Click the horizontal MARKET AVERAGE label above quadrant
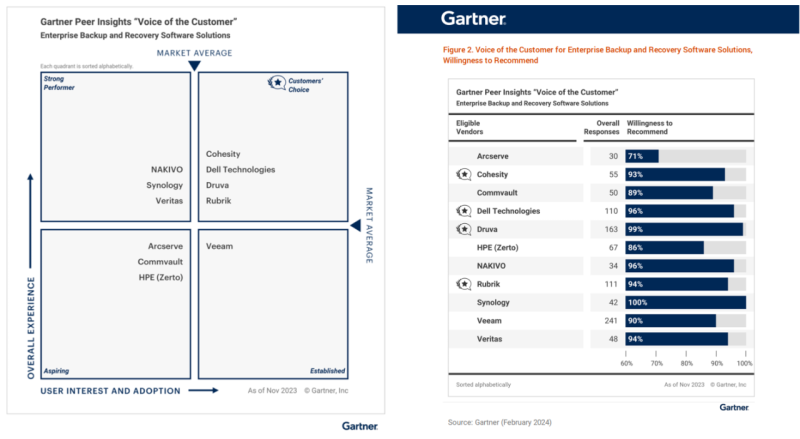800x439 pixels. (x=194, y=53)
